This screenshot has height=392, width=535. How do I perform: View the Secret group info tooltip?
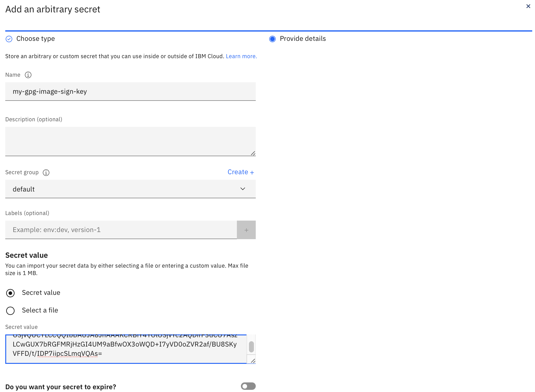[46, 173]
